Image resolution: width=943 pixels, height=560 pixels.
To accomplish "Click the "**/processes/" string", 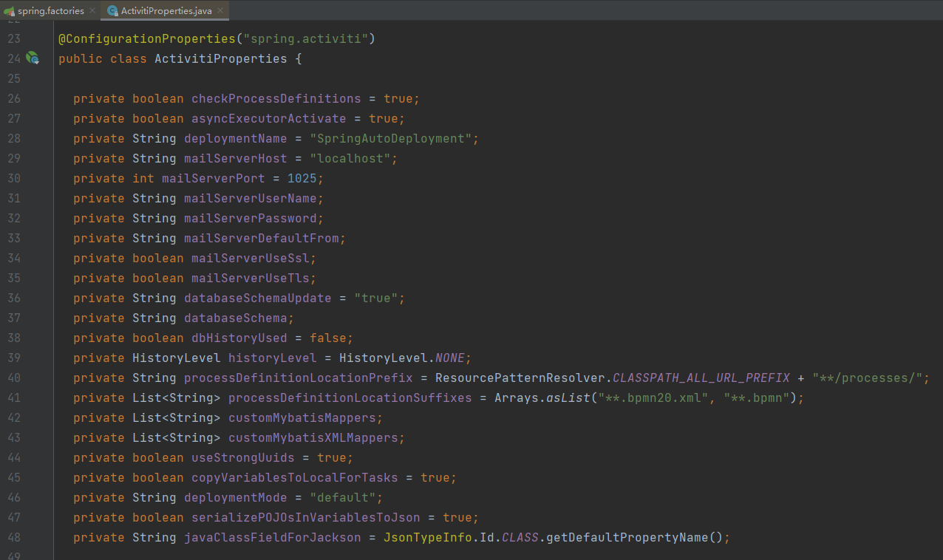I will pos(868,378).
